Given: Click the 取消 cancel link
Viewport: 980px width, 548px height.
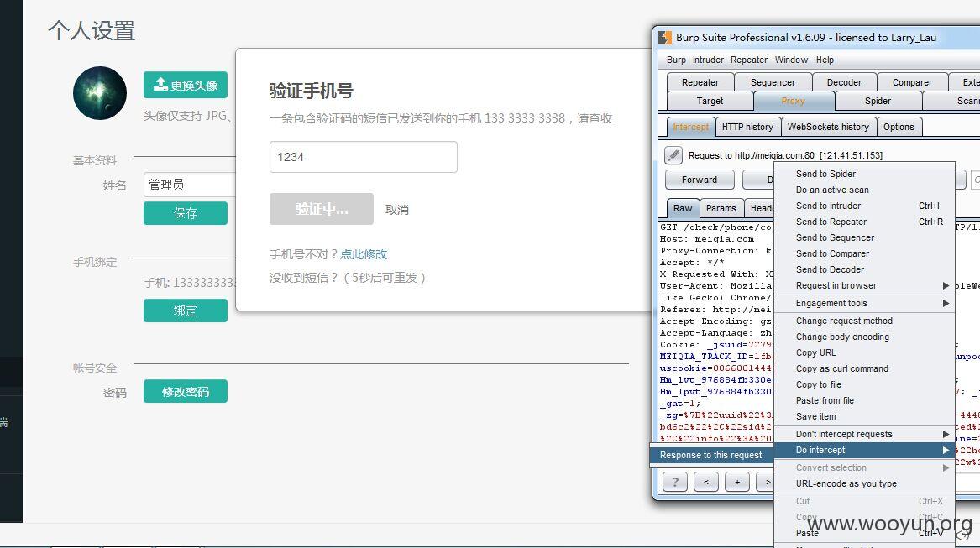Looking at the screenshot, I should (x=397, y=209).
